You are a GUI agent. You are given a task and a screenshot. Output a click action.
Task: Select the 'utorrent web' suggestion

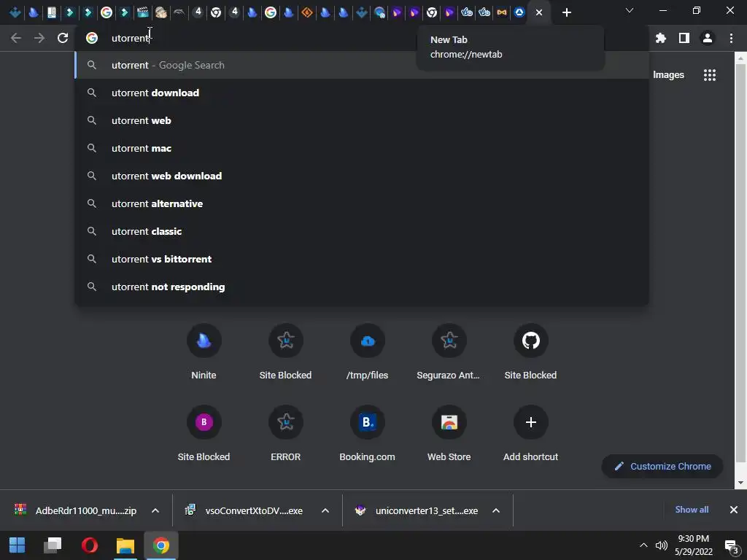click(362, 120)
